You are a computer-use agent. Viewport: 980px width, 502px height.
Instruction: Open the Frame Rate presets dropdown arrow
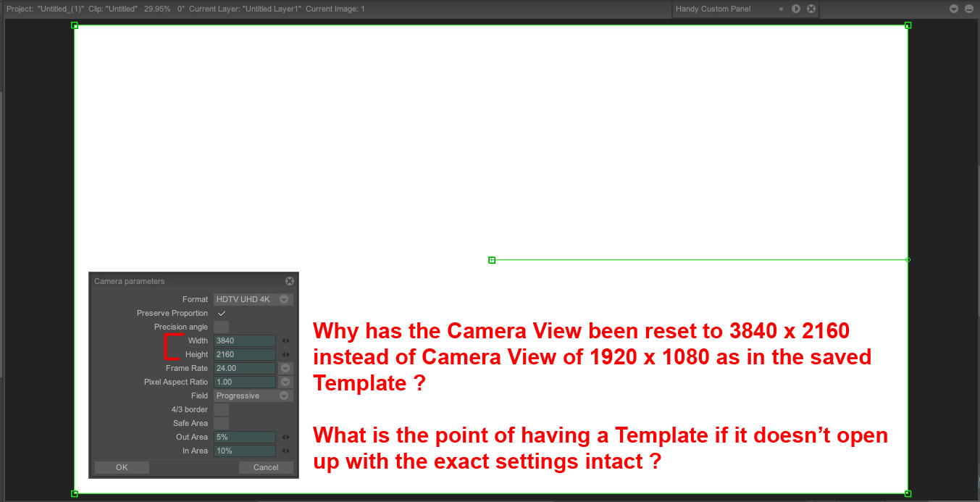tap(285, 368)
